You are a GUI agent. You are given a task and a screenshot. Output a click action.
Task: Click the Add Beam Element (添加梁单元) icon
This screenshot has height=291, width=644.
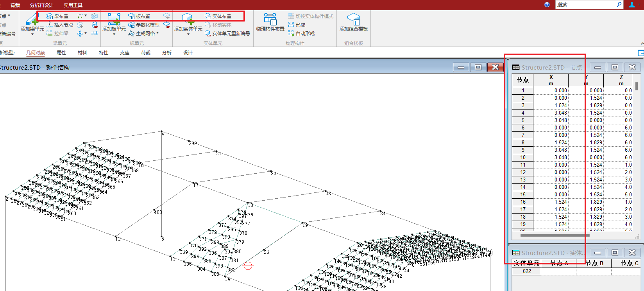(32, 20)
